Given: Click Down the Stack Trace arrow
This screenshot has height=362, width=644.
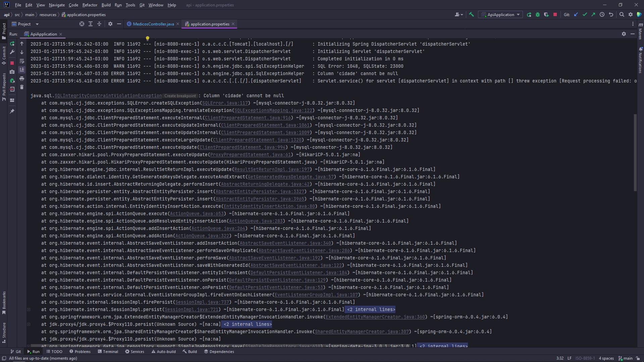Looking at the screenshot, I should point(22,52).
